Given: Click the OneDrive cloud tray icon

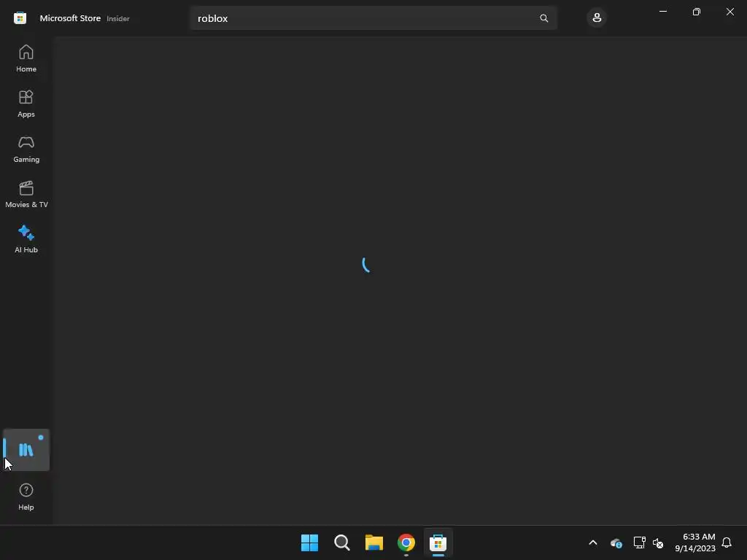Looking at the screenshot, I should pos(616,542).
